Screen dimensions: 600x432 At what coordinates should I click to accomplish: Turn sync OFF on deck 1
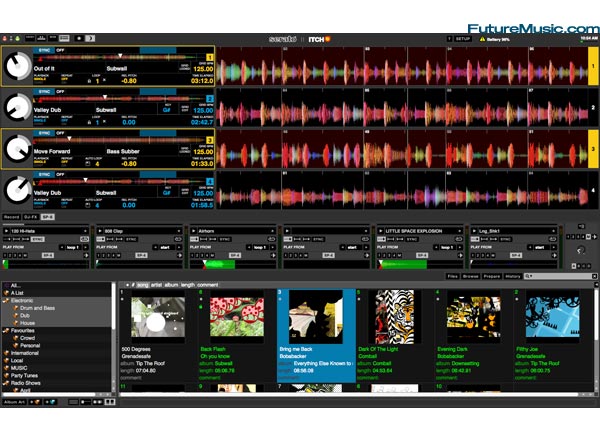pyautogui.click(x=60, y=50)
